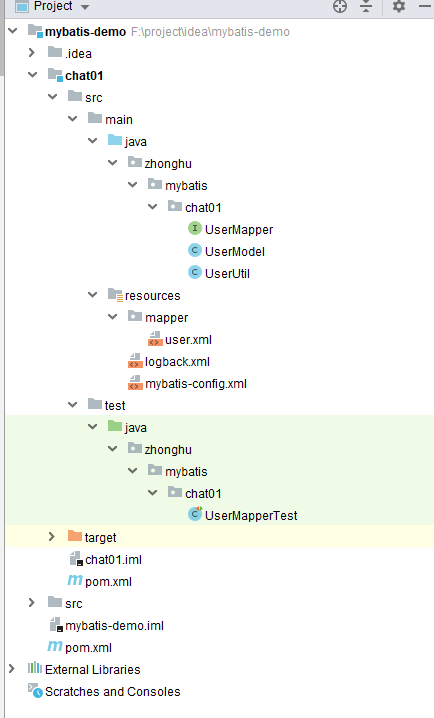Collapse the mybatis-demo root node
This screenshot has height=718, width=434.
pyautogui.click(x=13, y=31)
